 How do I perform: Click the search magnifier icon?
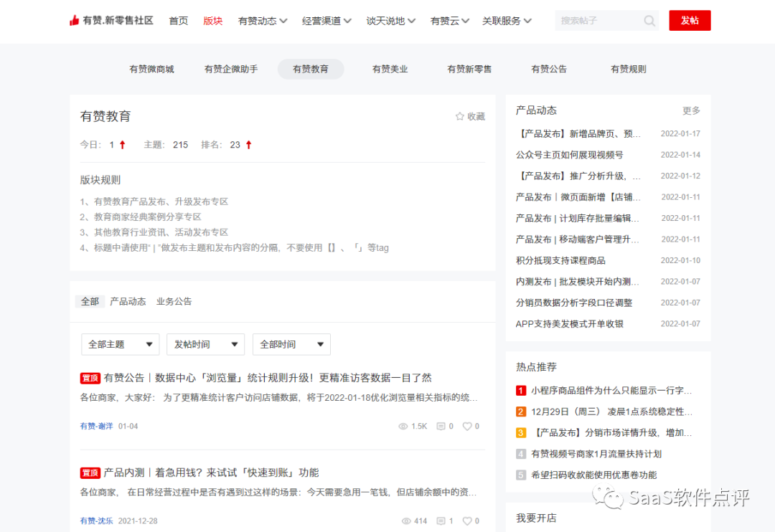649,21
